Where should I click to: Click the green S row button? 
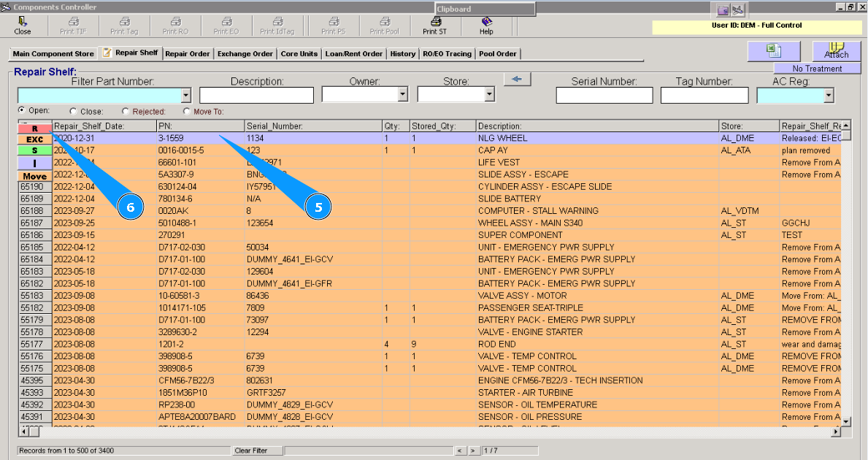(34, 150)
